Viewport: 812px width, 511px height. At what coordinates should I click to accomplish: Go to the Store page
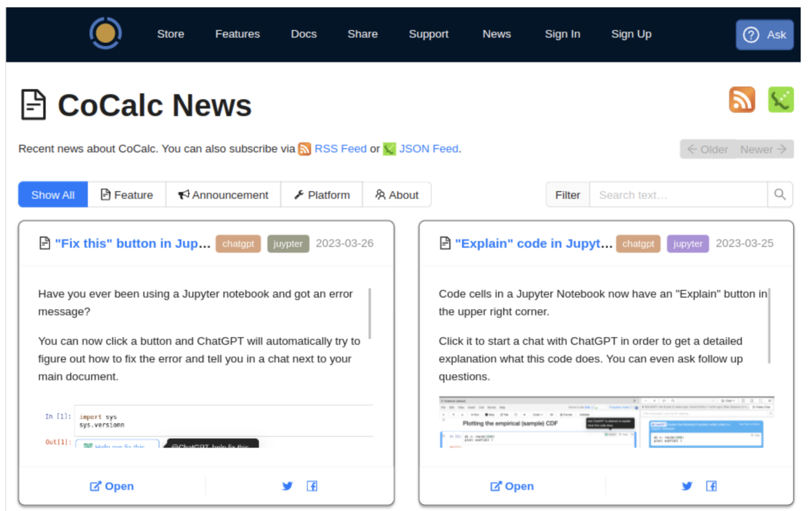pyautogui.click(x=171, y=34)
